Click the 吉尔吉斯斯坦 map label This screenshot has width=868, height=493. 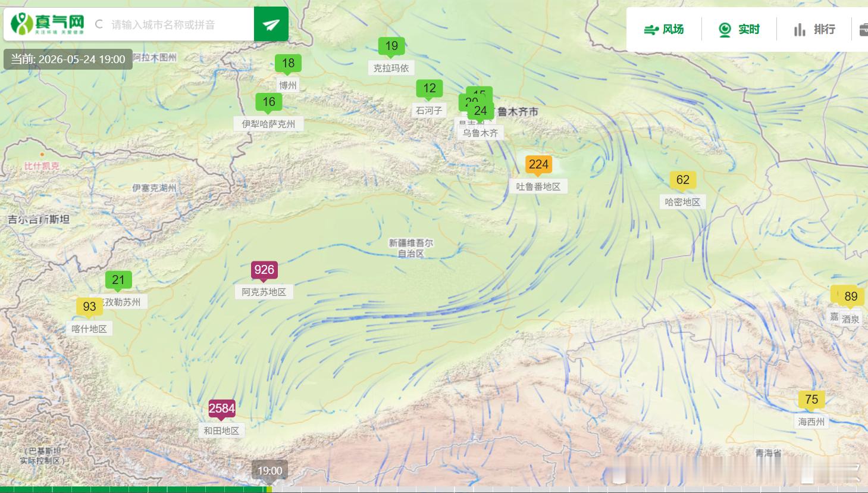click(x=39, y=220)
